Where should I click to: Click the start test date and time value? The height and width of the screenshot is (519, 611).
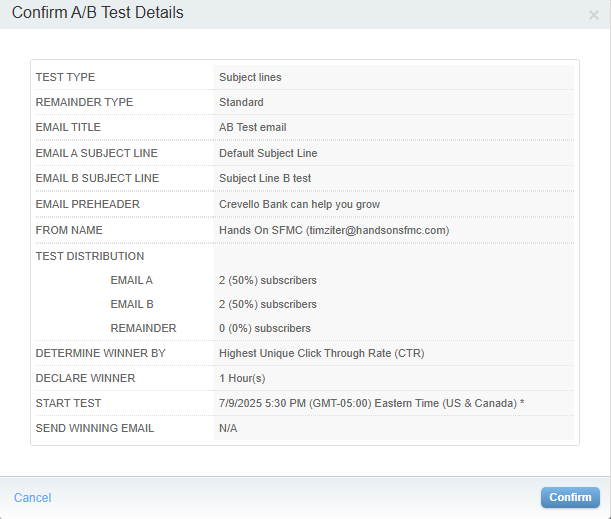[372, 403]
